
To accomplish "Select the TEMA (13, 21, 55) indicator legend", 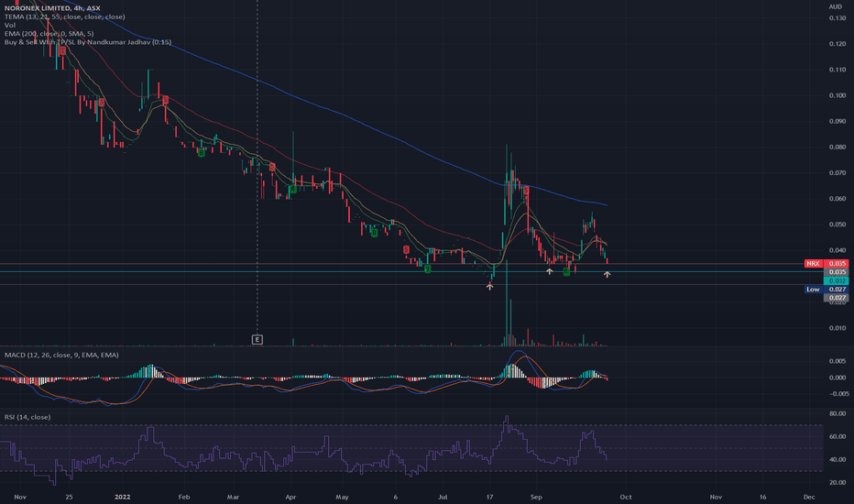I will pos(65,16).
